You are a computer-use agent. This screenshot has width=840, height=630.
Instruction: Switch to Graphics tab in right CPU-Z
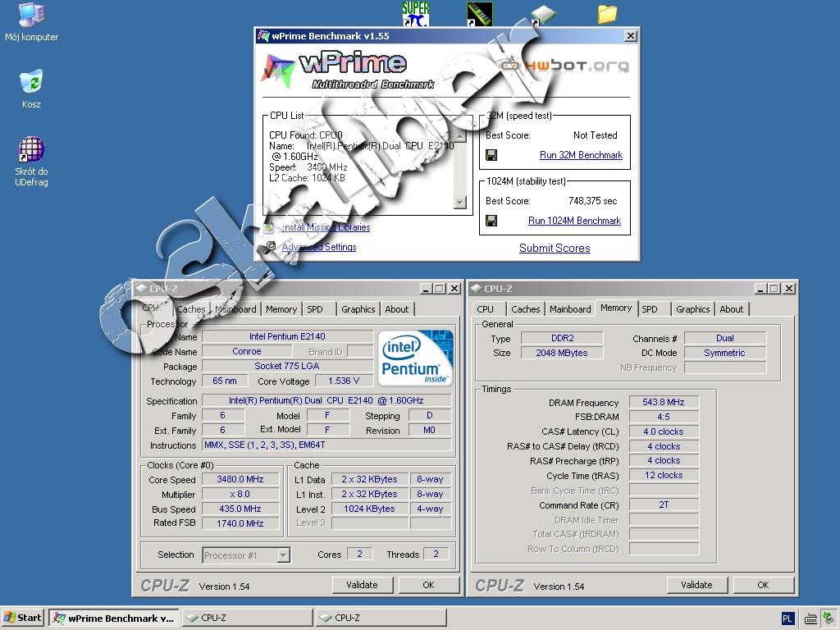(692, 309)
